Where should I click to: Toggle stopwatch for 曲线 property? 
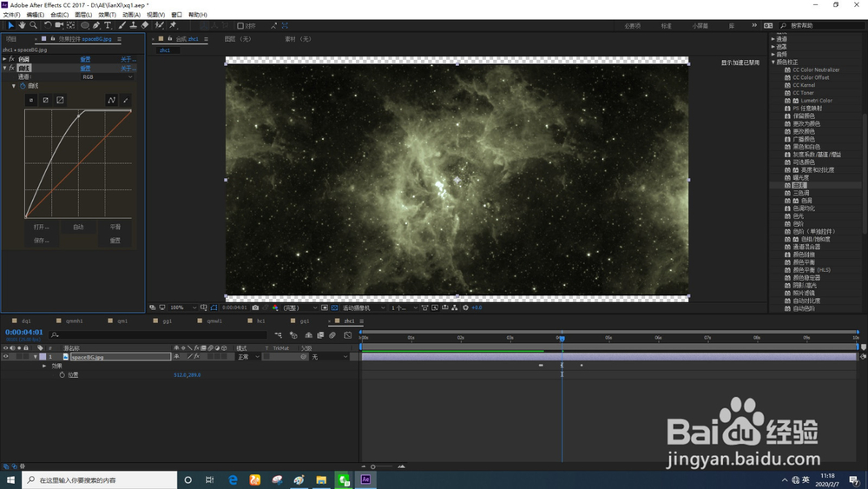(23, 86)
